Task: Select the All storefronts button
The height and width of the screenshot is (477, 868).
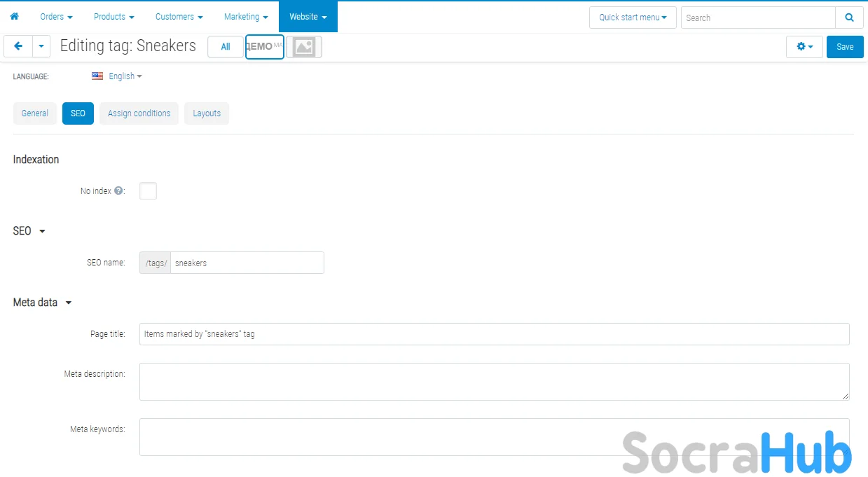Action: [226, 47]
